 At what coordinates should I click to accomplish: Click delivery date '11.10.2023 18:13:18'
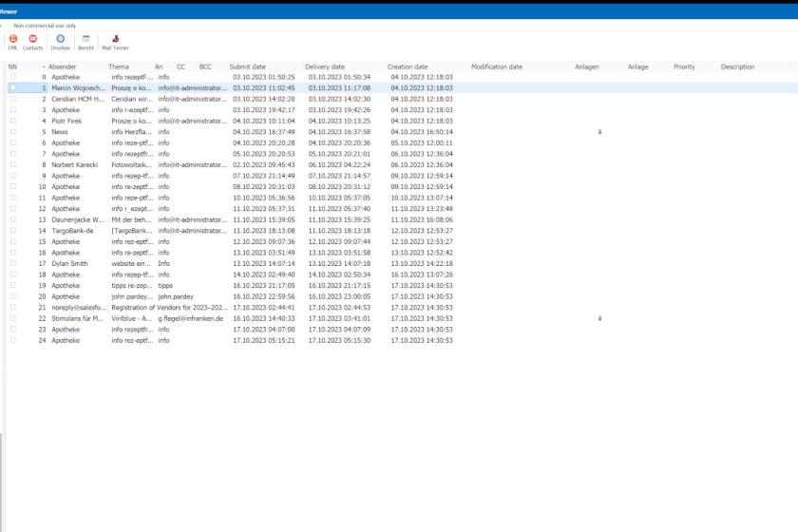point(339,231)
